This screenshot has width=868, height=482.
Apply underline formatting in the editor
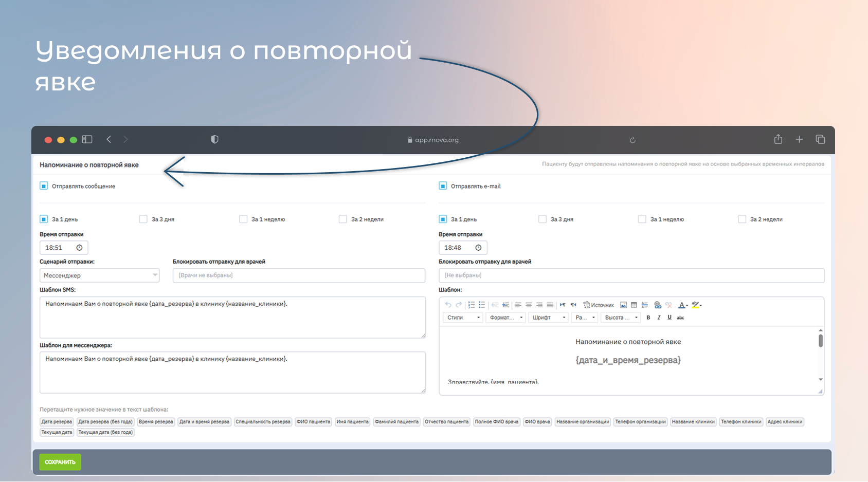669,318
